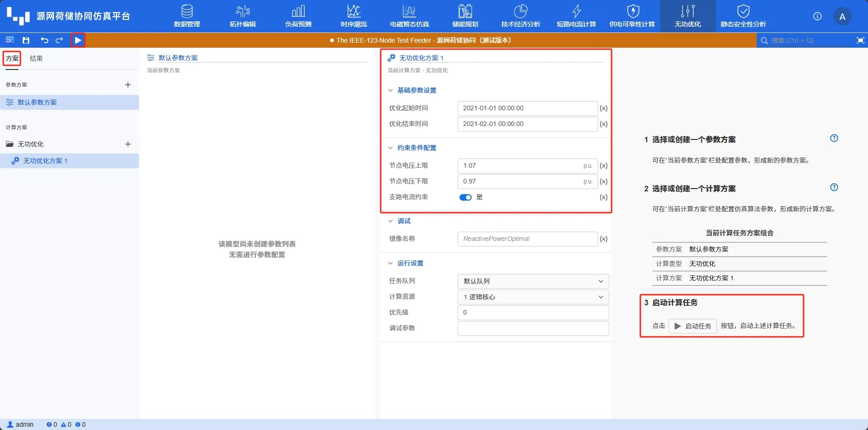Click the 优化结束时间 field
This screenshot has height=430, width=868.
[x=528, y=124]
